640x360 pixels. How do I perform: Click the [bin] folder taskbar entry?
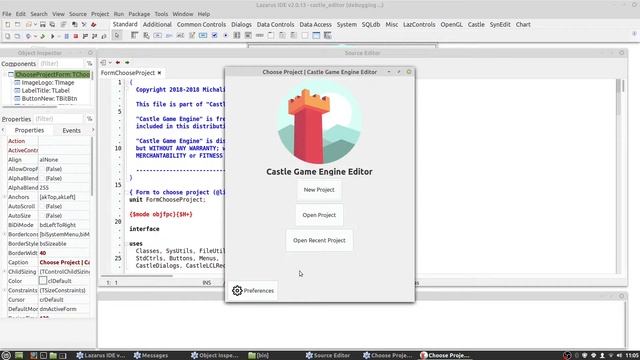tap(259, 355)
